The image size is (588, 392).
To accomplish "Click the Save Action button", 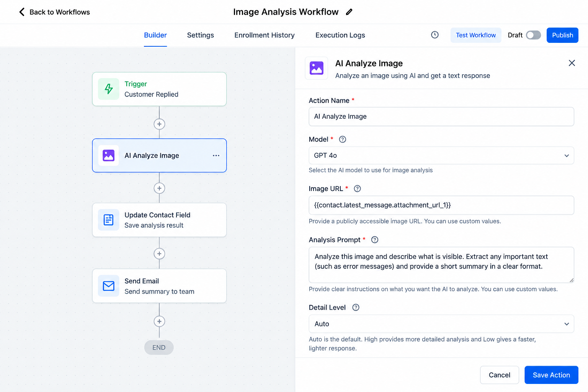I will 551,375.
